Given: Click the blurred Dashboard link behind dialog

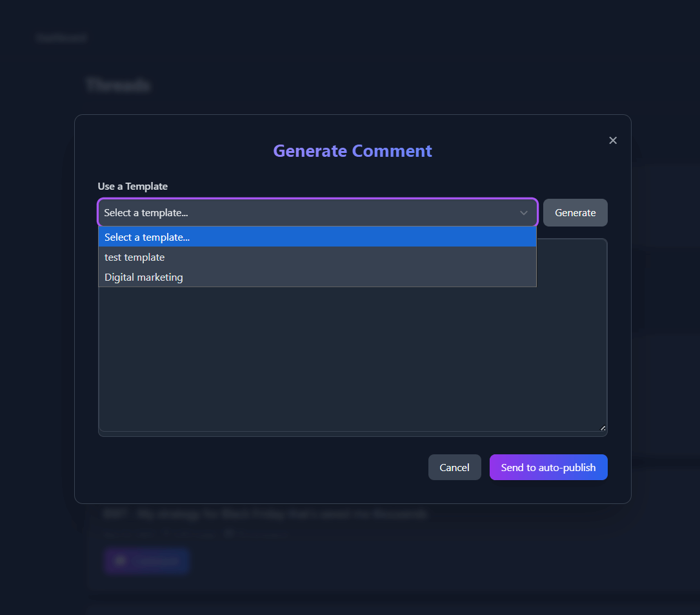Looking at the screenshot, I should click(61, 38).
